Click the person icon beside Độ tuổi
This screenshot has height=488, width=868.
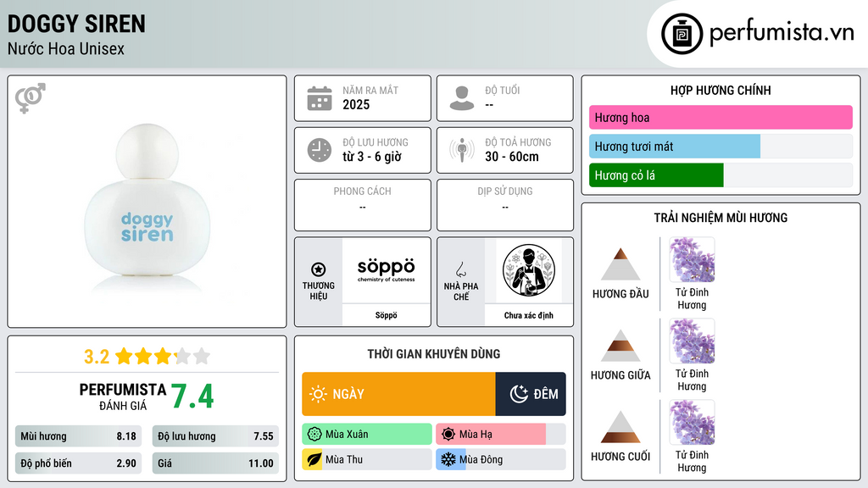pyautogui.click(x=462, y=98)
